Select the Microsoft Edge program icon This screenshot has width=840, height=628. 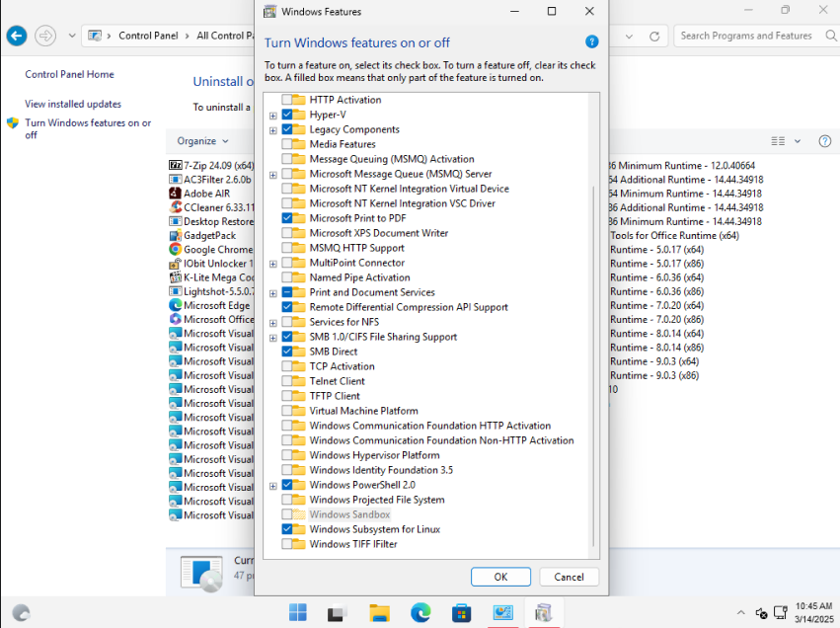click(x=175, y=305)
